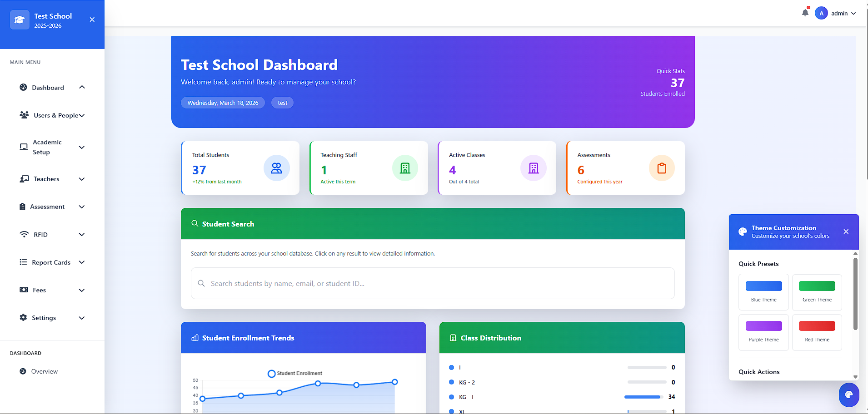Select Overview under Dashboard section
Image resolution: width=868 pixels, height=414 pixels.
pyautogui.click(x=44, y=371)
